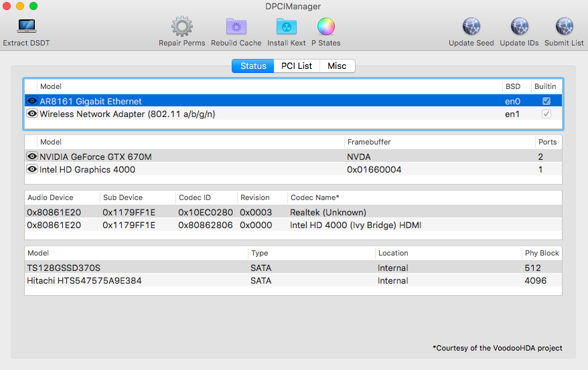Click framebuffer value 0x01660004

[374, 170]
